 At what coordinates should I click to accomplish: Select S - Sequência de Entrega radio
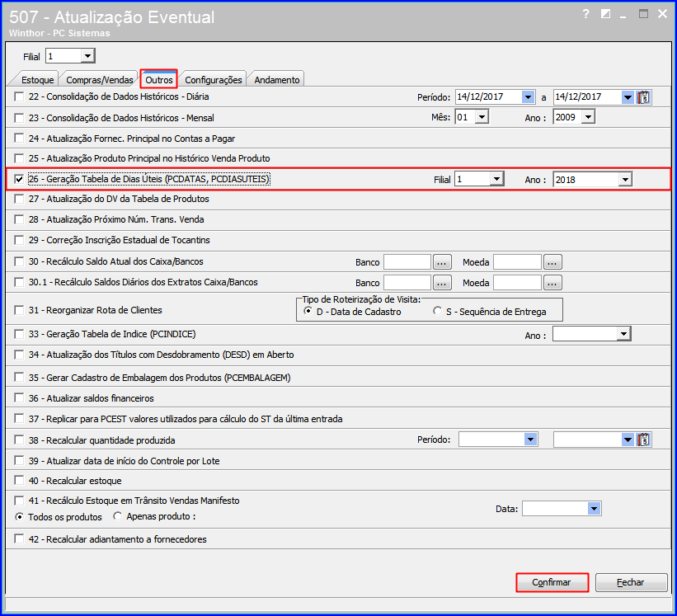point(438,311)
